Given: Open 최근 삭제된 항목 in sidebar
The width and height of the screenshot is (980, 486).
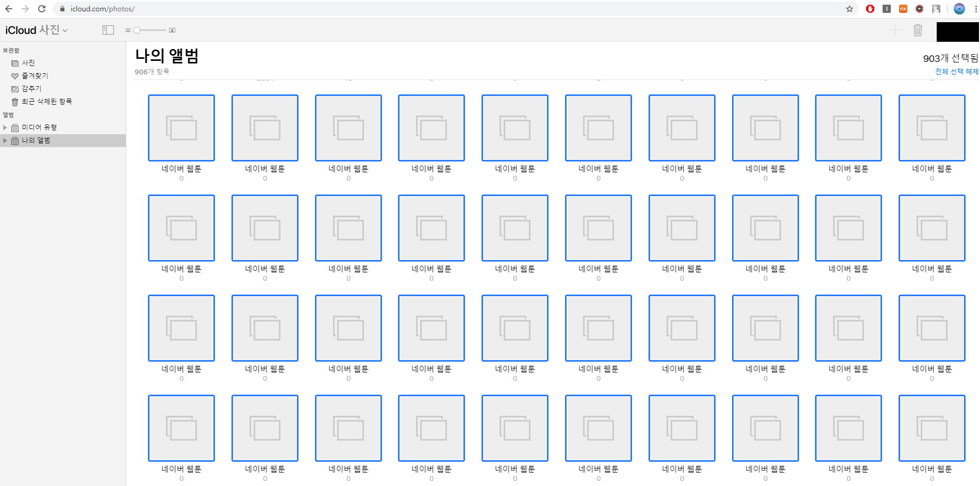Looking at the screenshot, I should 46,102.
